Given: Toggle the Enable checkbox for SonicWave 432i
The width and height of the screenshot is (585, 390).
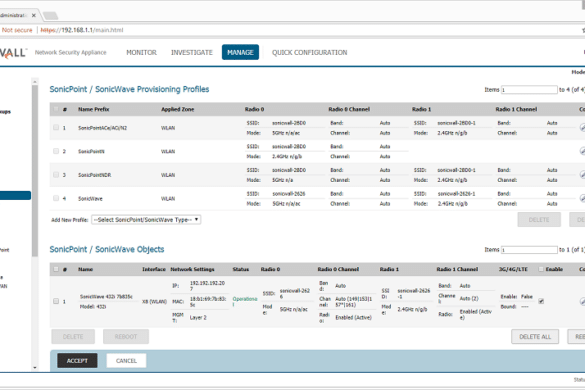Looking at the screenshot, I should (541, 301).
